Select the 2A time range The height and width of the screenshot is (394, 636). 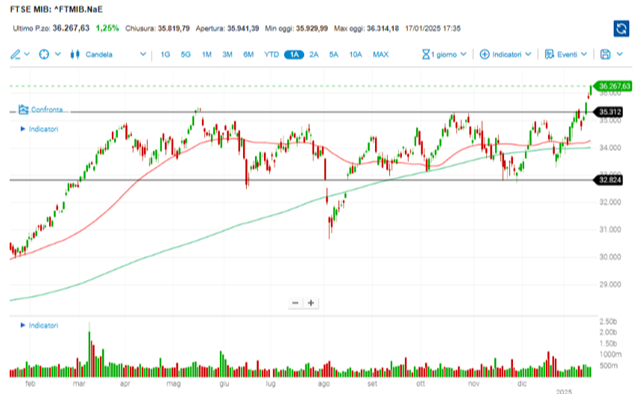point(314,54)
